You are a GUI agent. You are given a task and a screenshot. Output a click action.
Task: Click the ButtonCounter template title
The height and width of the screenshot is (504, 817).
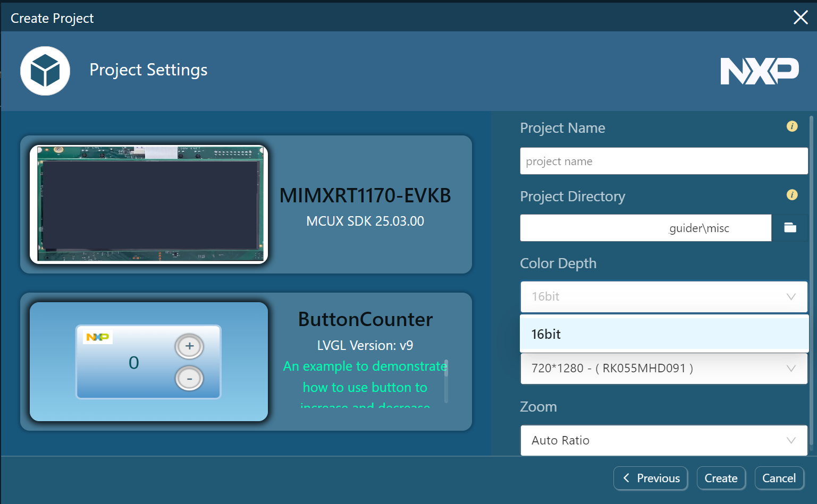pyautogui.click(x=365, y=319)
